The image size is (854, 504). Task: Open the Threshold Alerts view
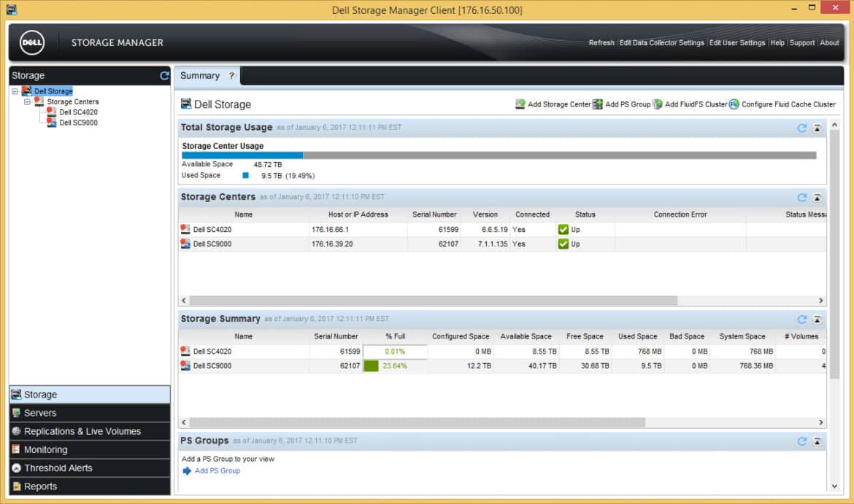click(90, 468)
